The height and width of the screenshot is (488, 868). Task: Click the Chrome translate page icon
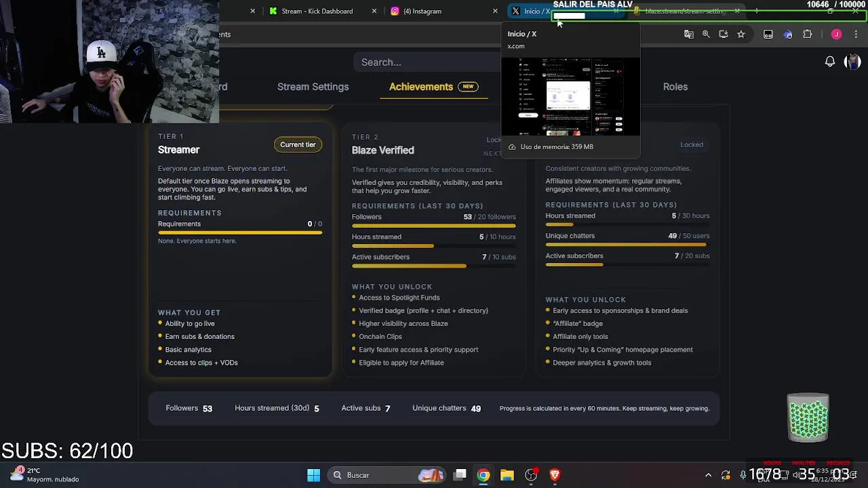688,34
